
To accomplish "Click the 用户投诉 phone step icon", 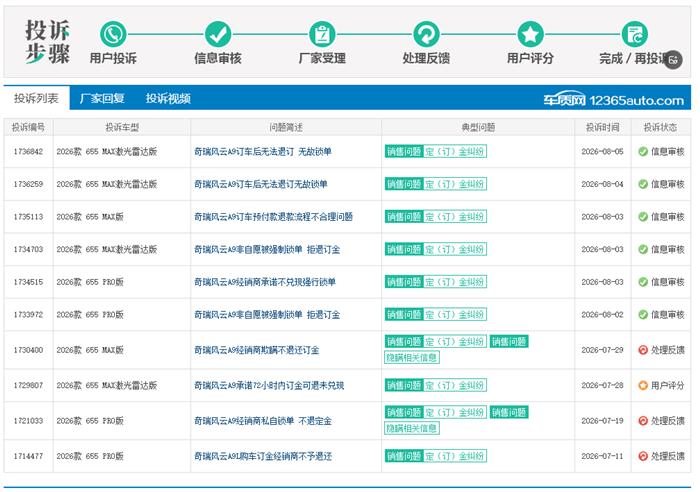I will tap(113, 34).
